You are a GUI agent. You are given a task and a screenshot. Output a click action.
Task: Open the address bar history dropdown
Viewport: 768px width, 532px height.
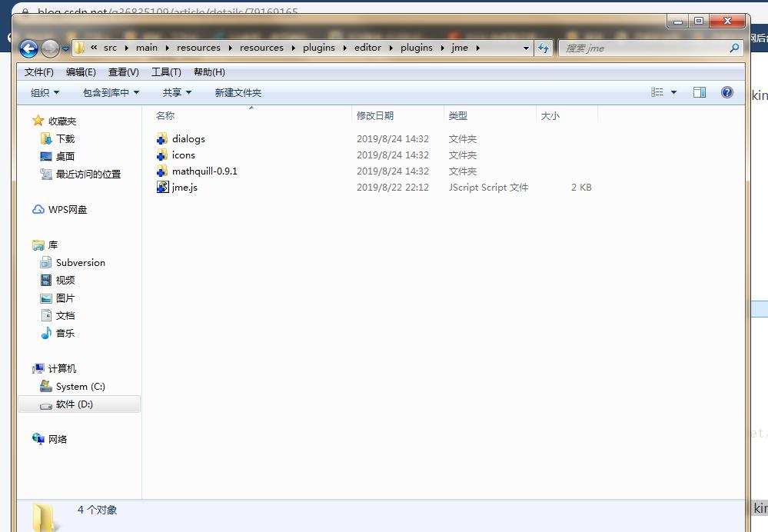[525, 48]
